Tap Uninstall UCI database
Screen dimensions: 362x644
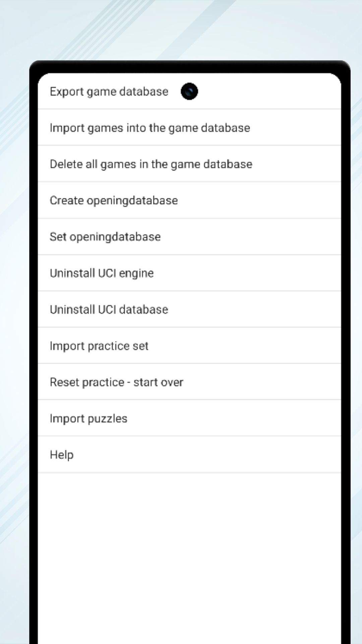click(109, 309)
